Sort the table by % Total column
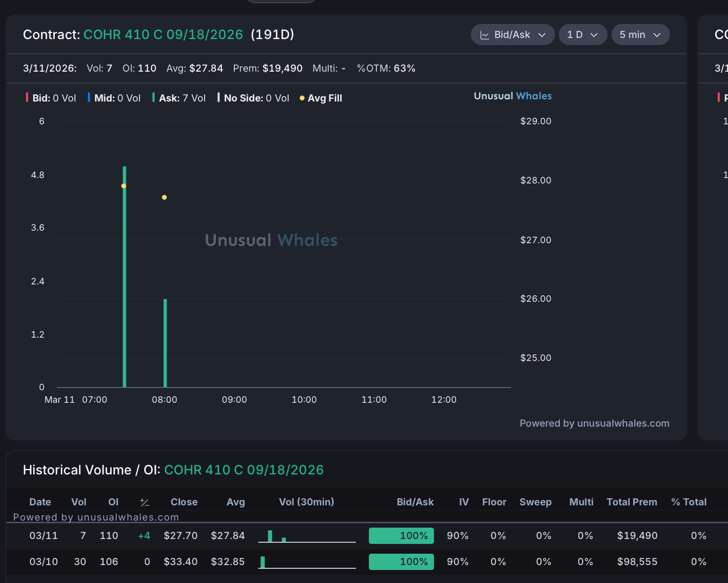 [689, 502]
